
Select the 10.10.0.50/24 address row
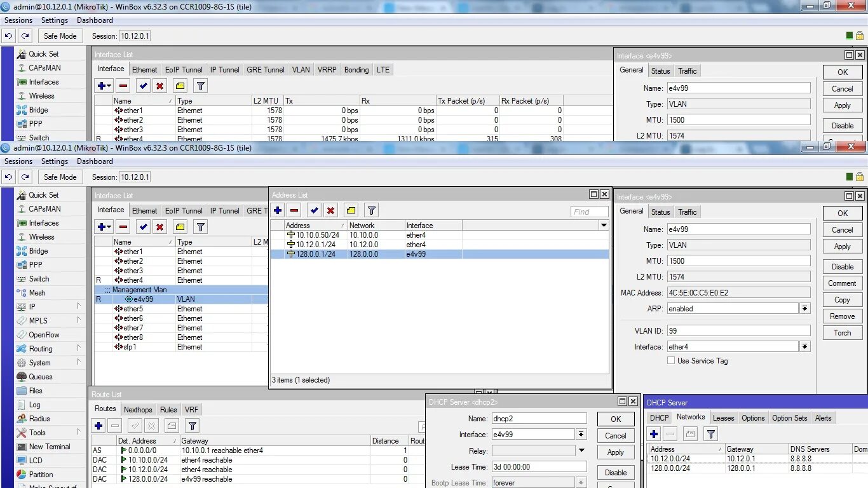[439, 234]
